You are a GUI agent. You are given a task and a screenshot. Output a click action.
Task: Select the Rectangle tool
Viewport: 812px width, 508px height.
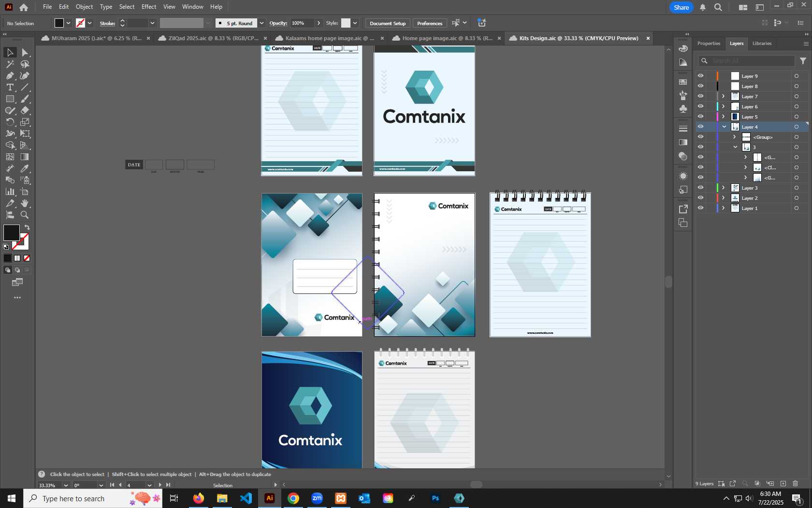tap(10, 99)
